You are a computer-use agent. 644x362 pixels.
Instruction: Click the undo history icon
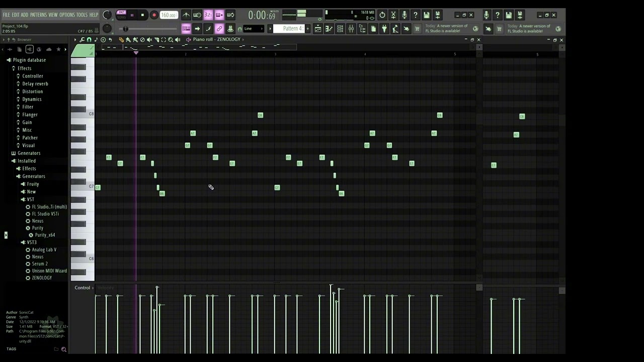tap(382, 15)
